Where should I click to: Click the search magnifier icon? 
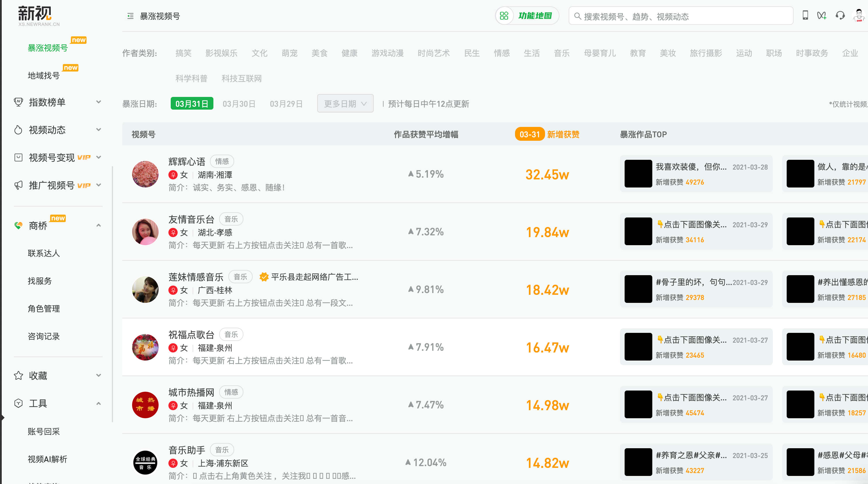578,16
